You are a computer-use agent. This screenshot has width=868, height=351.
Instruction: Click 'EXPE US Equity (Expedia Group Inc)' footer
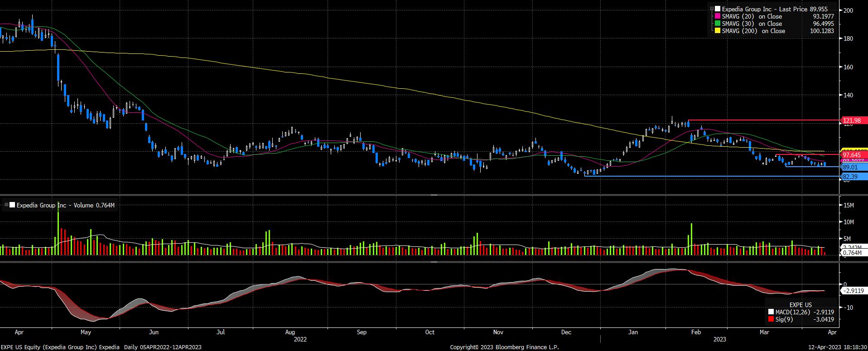click(49, 347)
